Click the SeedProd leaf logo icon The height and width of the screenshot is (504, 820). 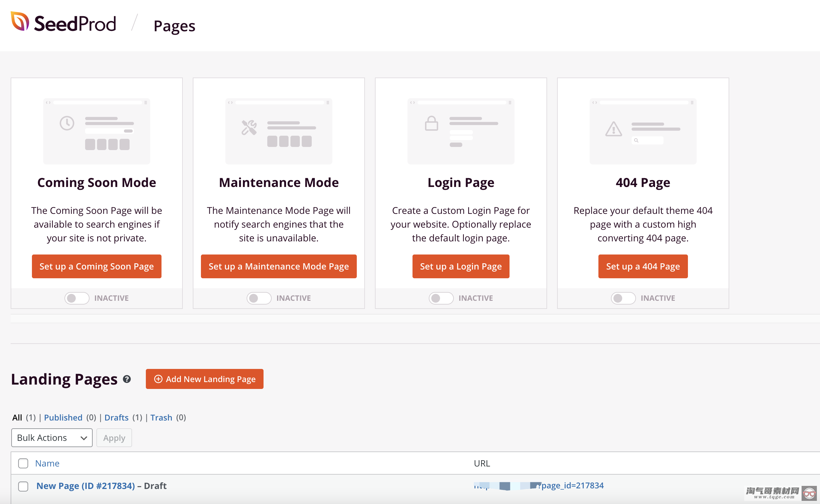click(20, 22)
